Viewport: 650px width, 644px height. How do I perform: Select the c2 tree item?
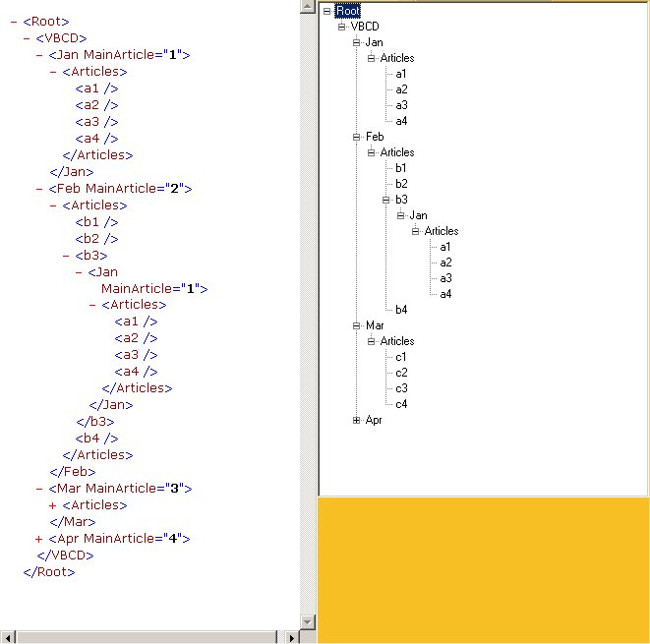tap(401, 373)
